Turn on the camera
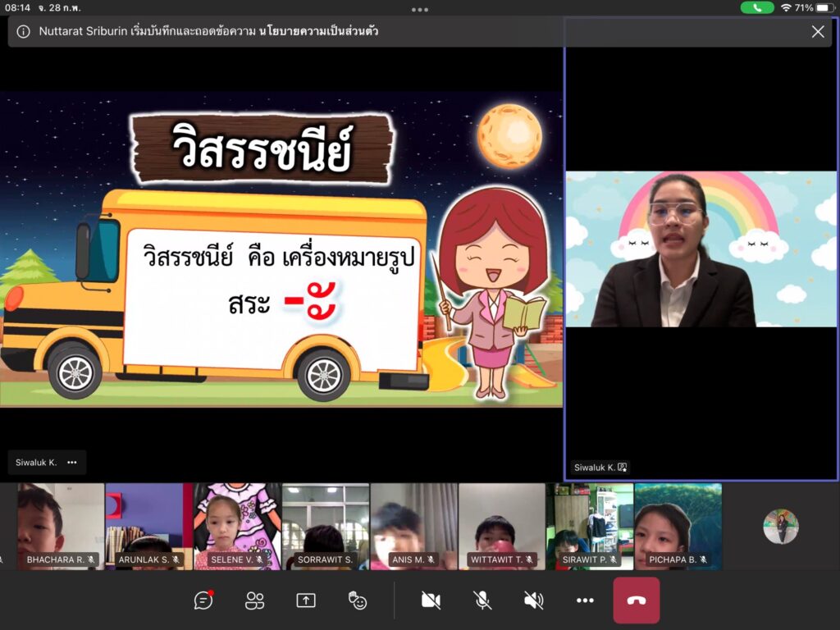 pos(431,600)
